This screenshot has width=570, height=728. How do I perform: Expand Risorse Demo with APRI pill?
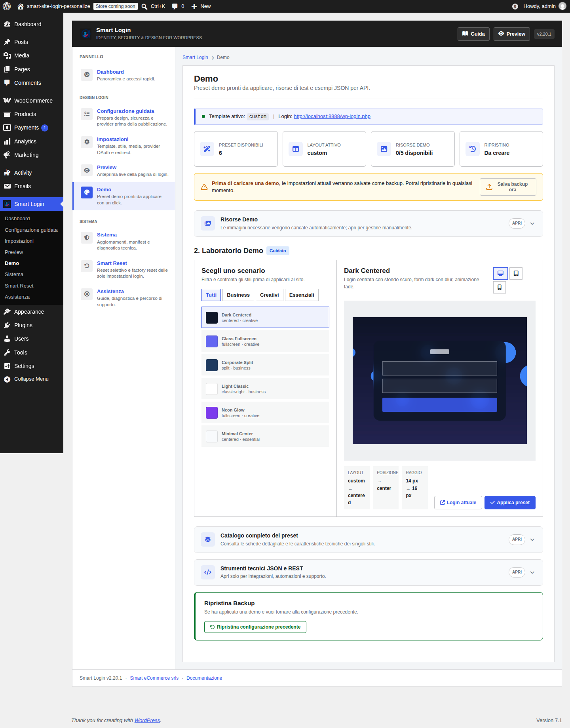517,223
